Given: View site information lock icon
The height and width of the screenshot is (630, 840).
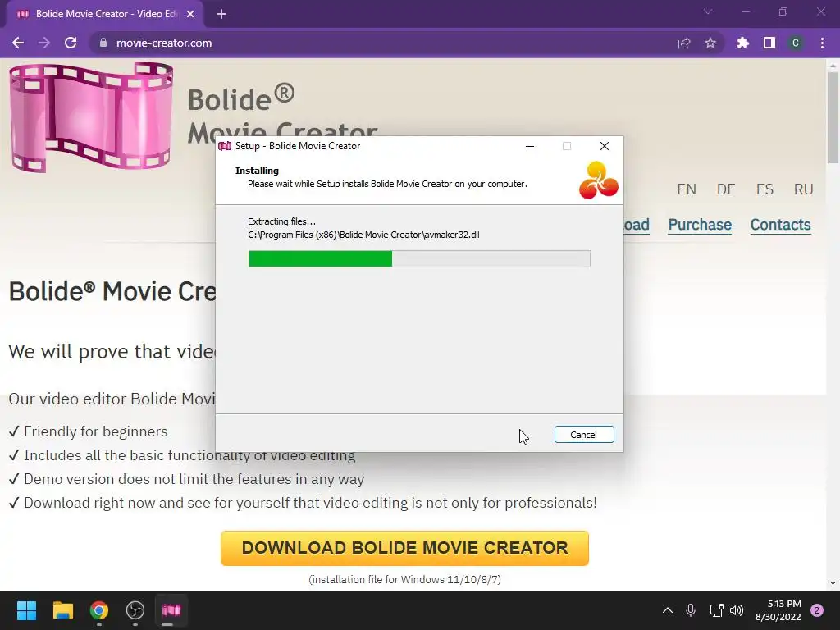Looking at the screenshot, I should click(103, 43).
